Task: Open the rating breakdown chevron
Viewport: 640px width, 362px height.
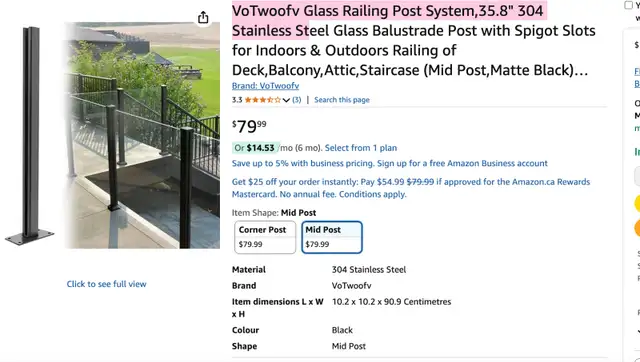Action: point(286,100)
